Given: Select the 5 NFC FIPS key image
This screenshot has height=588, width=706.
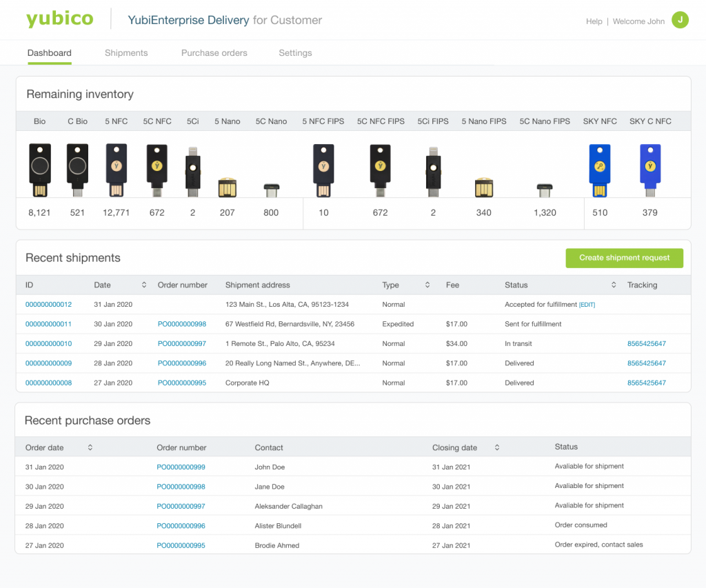Looking at the screenshot, I should click(x=323, y=170).
